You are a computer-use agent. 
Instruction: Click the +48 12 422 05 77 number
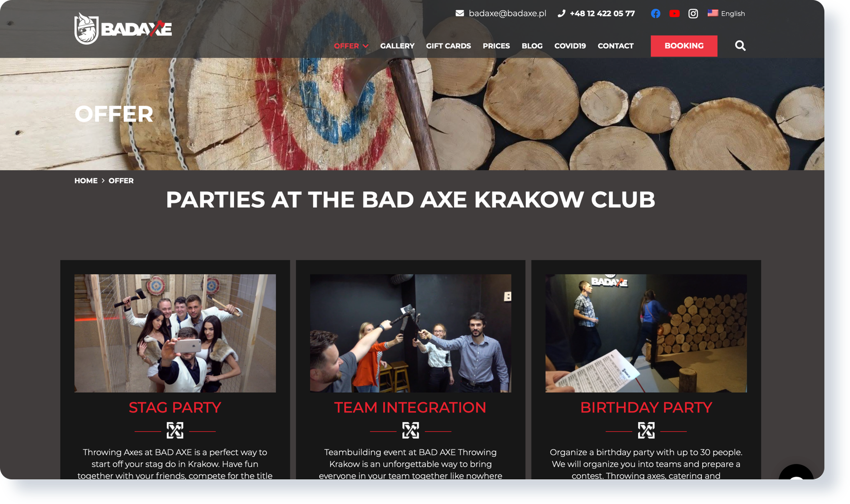[602, 13]
